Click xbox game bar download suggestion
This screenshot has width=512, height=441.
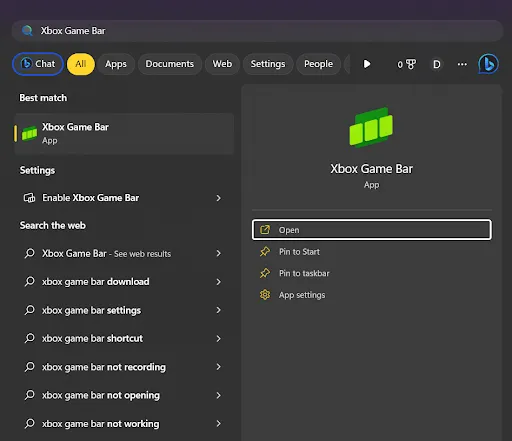[x=124, y=282]
